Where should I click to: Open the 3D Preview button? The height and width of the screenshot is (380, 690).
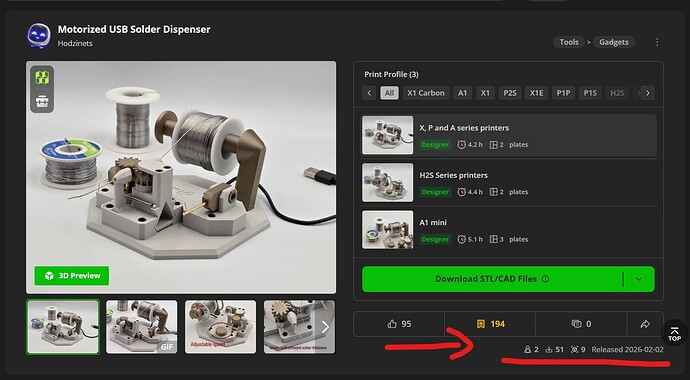[x=72, y=276]
